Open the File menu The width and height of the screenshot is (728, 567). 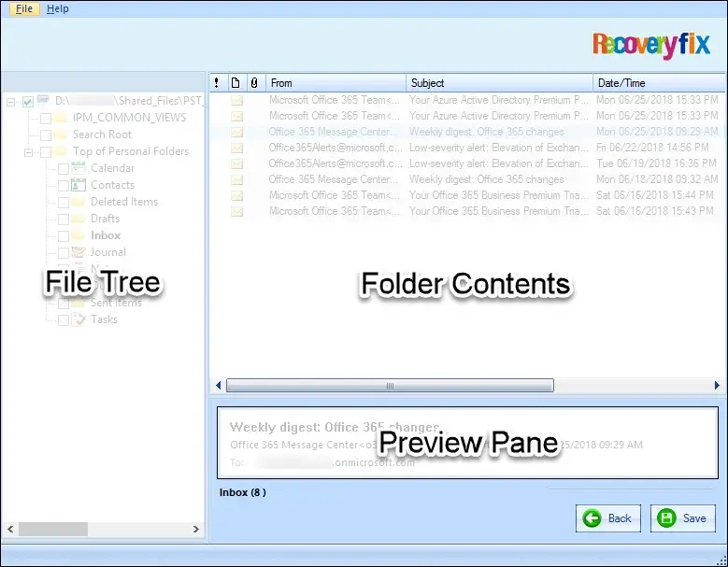24,8
